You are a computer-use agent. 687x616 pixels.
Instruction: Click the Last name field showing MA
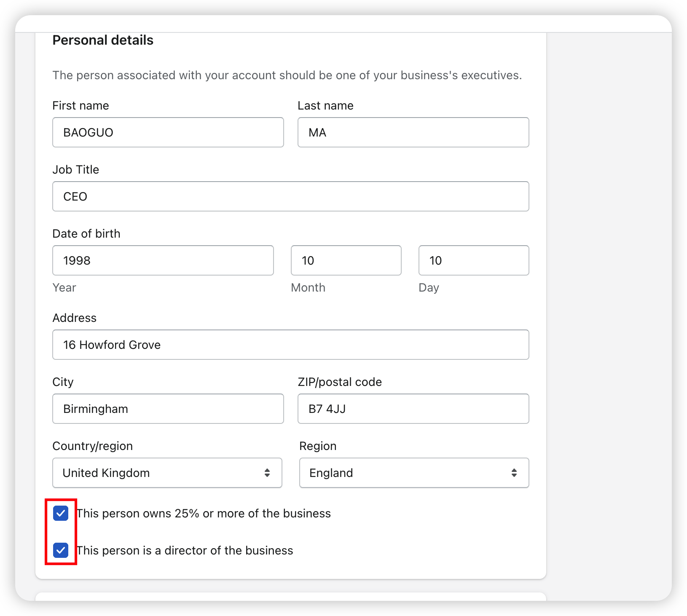click(413, 132)
